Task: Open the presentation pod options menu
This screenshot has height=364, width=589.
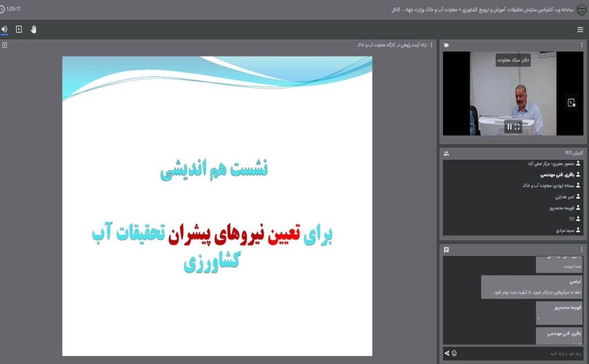Action: coord(432,45)
